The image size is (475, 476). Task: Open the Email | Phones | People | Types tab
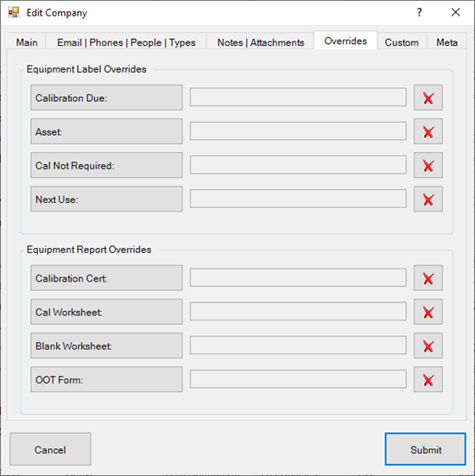click(x=126, y=42)
